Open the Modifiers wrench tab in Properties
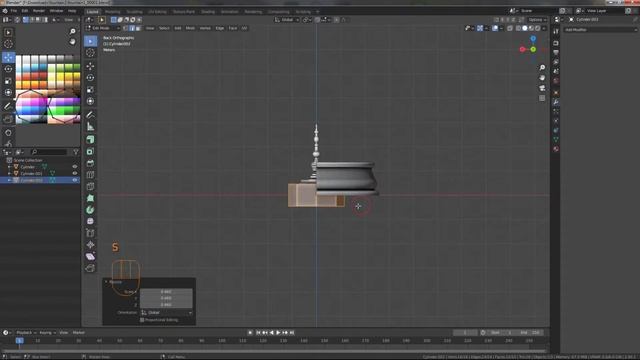This screenshot has width=640, height=360. [x=556, y=102]
